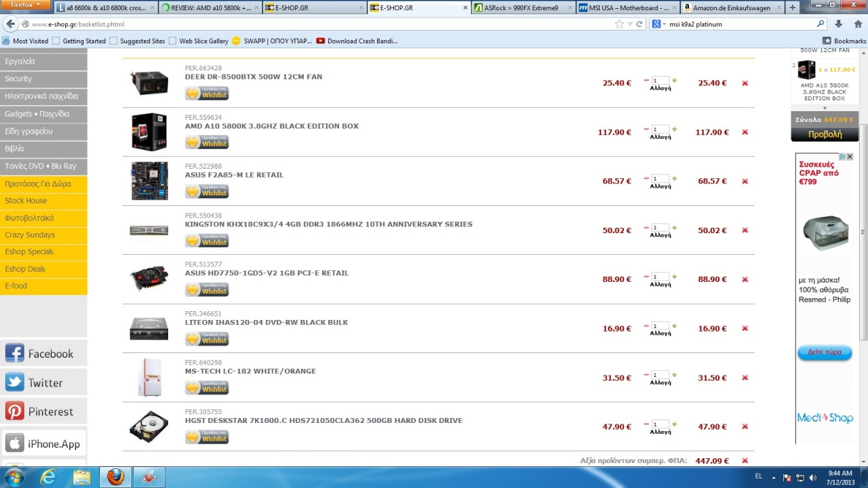
Task: Remove LITEON IHAS120-04 DVD-RW from basket
Action: point(745,329)
